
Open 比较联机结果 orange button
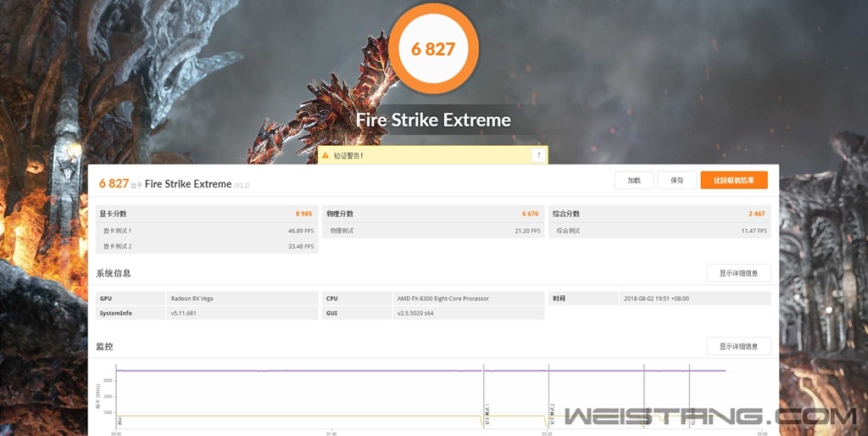[x=734, y=180]
